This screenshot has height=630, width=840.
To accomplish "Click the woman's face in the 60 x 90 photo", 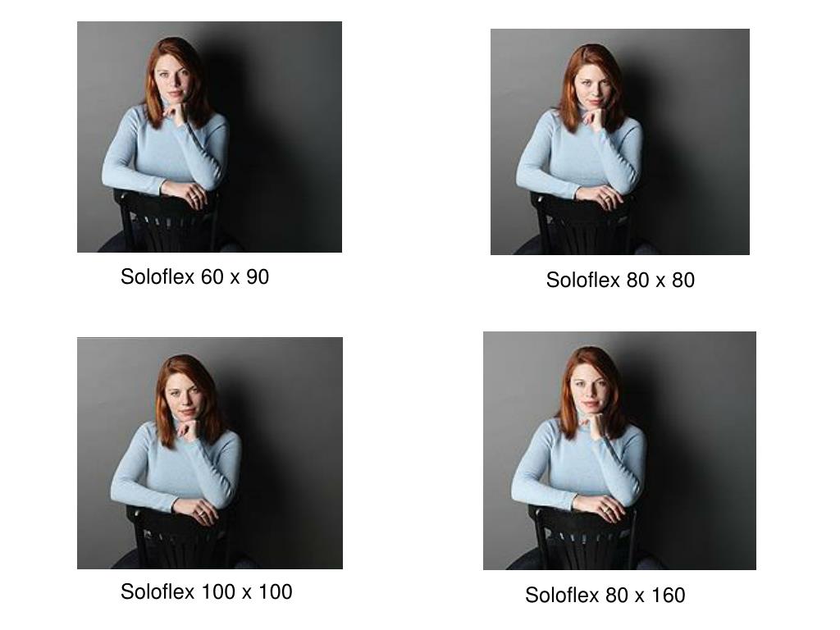I will tap(174, 80).
